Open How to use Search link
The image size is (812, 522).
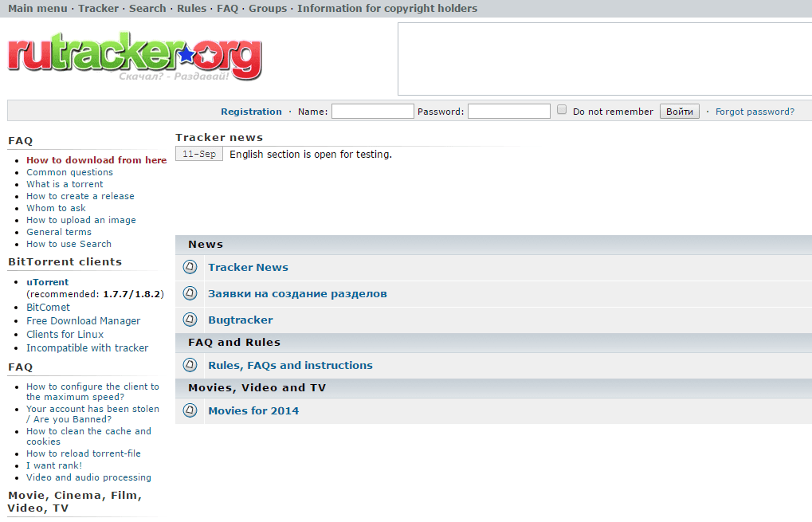pos(69,243)
